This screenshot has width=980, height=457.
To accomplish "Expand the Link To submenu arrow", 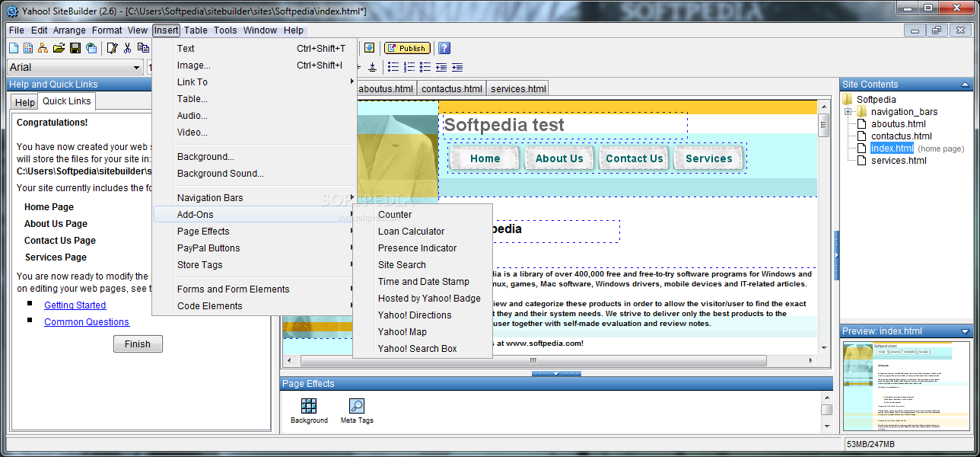I will click(x=352, y=81).
